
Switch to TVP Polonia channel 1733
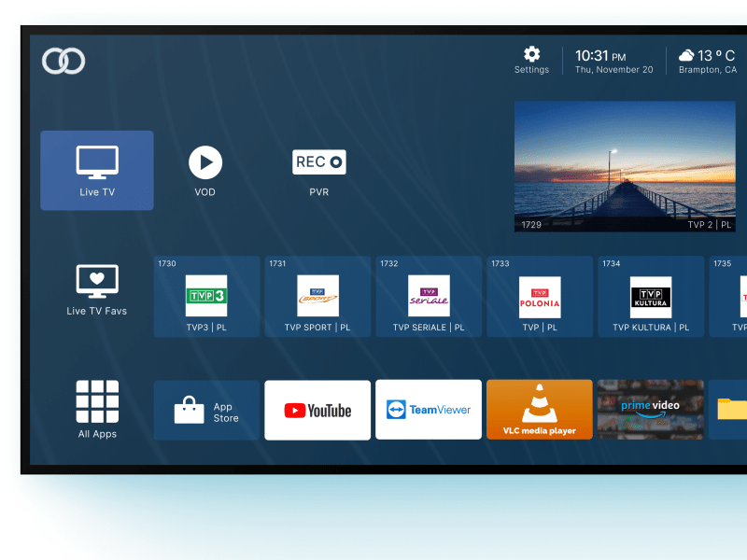(x=540, y=297)
